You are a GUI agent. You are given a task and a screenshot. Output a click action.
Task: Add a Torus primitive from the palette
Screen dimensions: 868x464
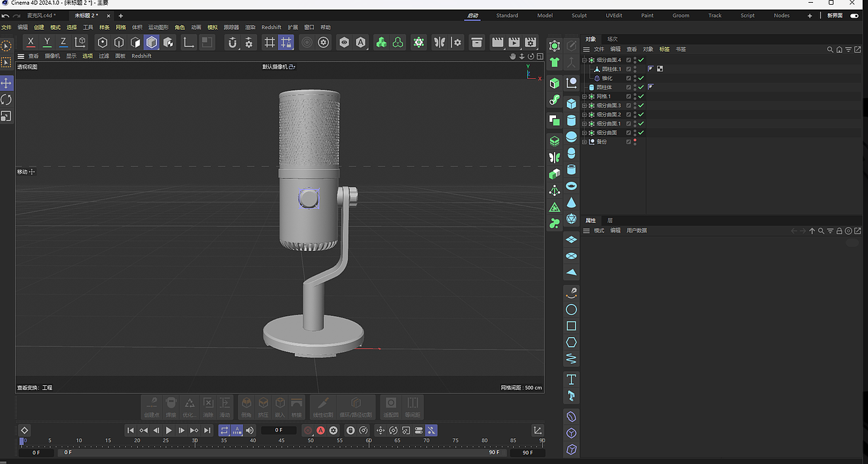click(572, 186)
